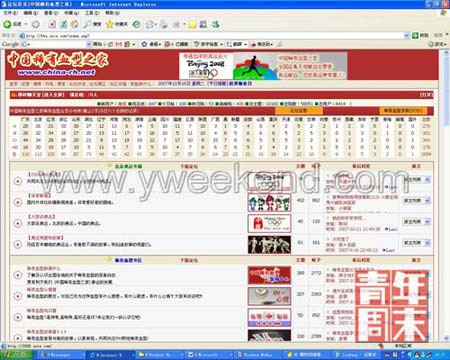Click status icon of forum row with 402 topics
This screenshot has width=450, height=360.
pyautogui.click(x=18, y=202)
